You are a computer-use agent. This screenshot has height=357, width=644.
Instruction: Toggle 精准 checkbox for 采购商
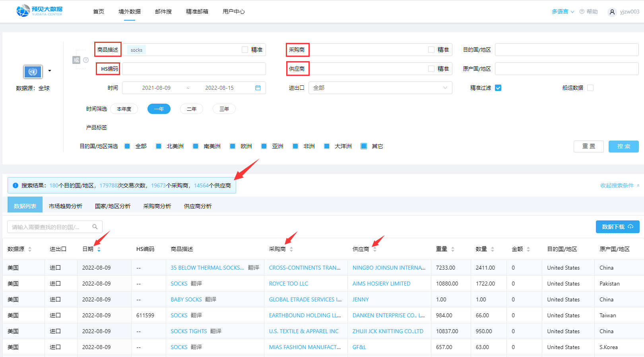point(431,50)
